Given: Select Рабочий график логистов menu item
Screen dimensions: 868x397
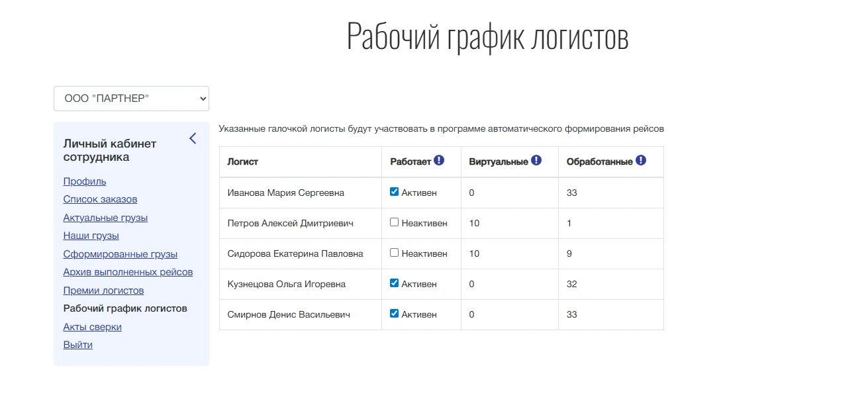Looking at the screenshot, I should click(125, 308).
